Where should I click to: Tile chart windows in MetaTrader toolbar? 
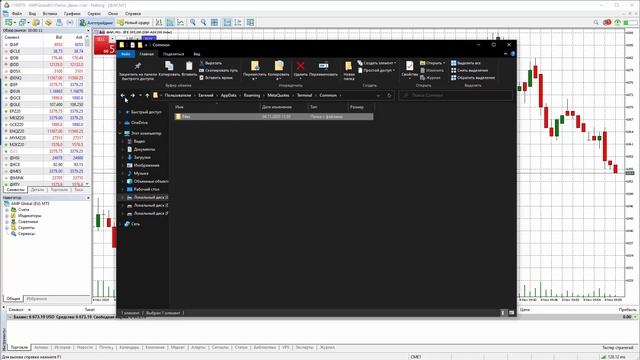(x=214, y=22)
